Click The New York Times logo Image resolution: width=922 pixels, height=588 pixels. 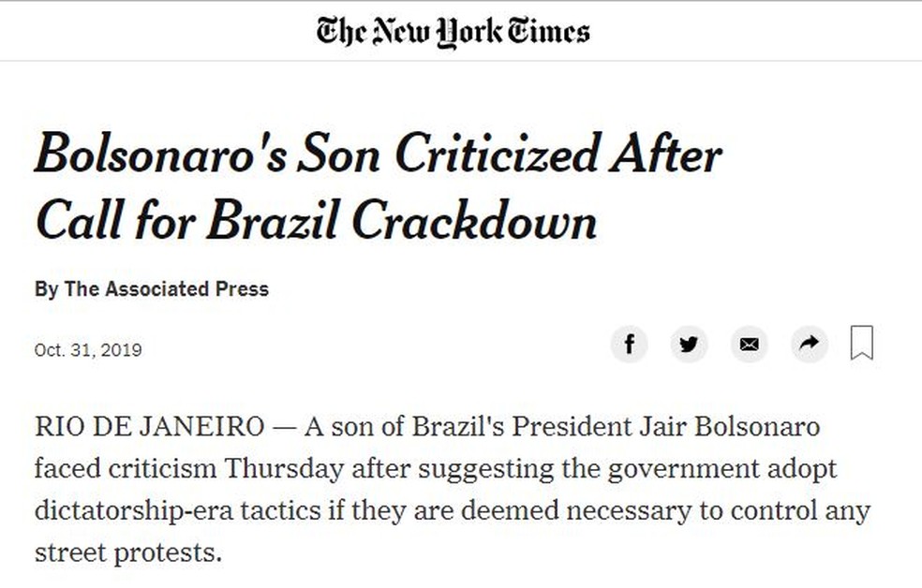[453, 32]
